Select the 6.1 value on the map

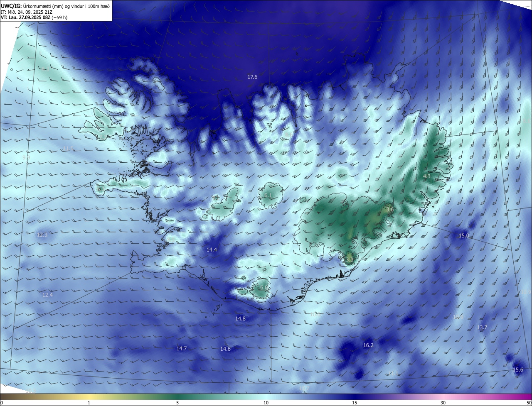(x=268, y=196)
